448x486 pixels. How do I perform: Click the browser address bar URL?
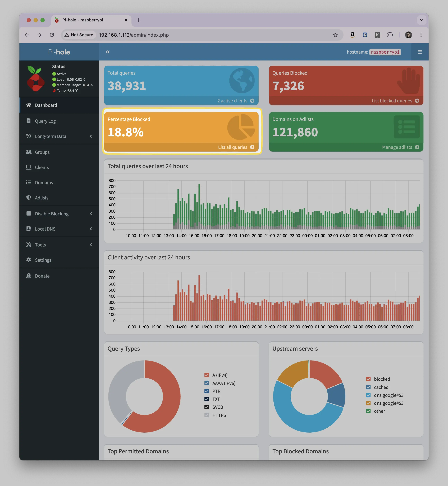134,35
